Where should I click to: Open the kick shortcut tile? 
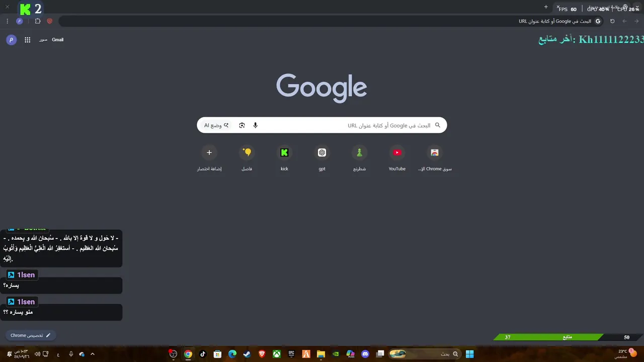click(284, 158)
